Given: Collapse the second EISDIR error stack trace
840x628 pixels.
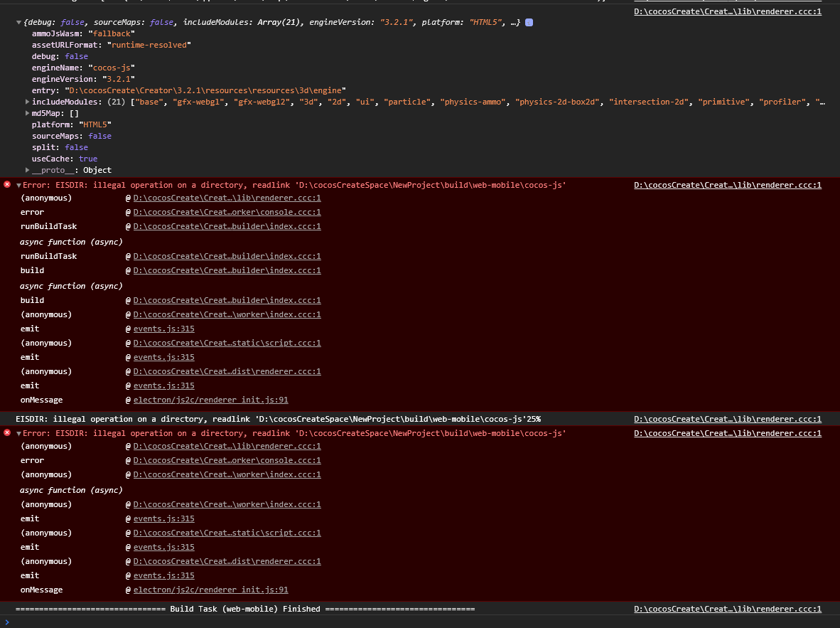Looking at the screenshot, I should tap(18, 434).
